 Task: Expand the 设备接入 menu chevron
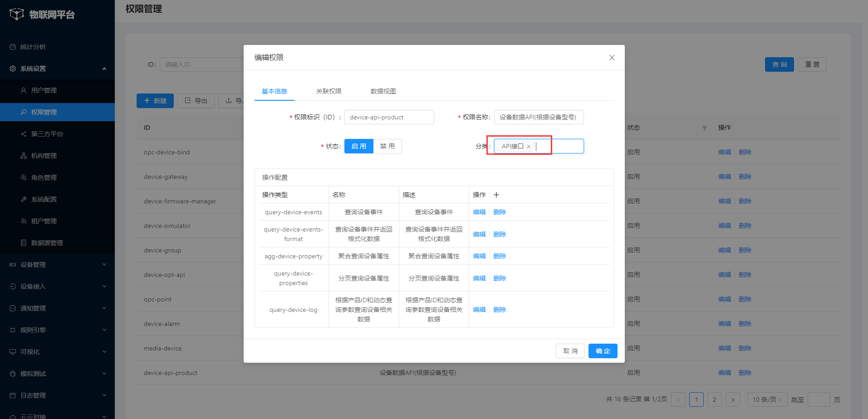(104, 286)
